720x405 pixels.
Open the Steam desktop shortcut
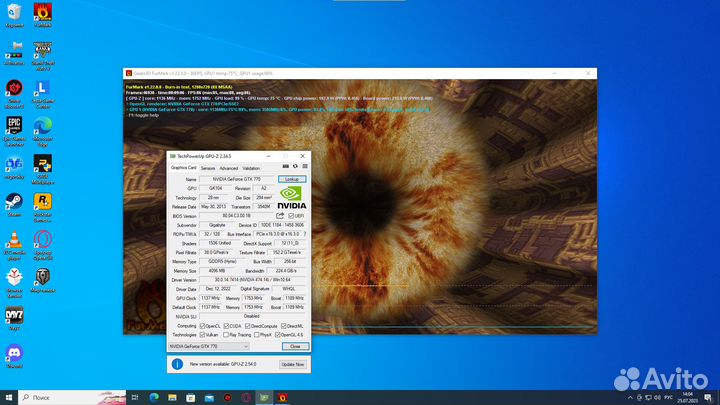[14, 204]
